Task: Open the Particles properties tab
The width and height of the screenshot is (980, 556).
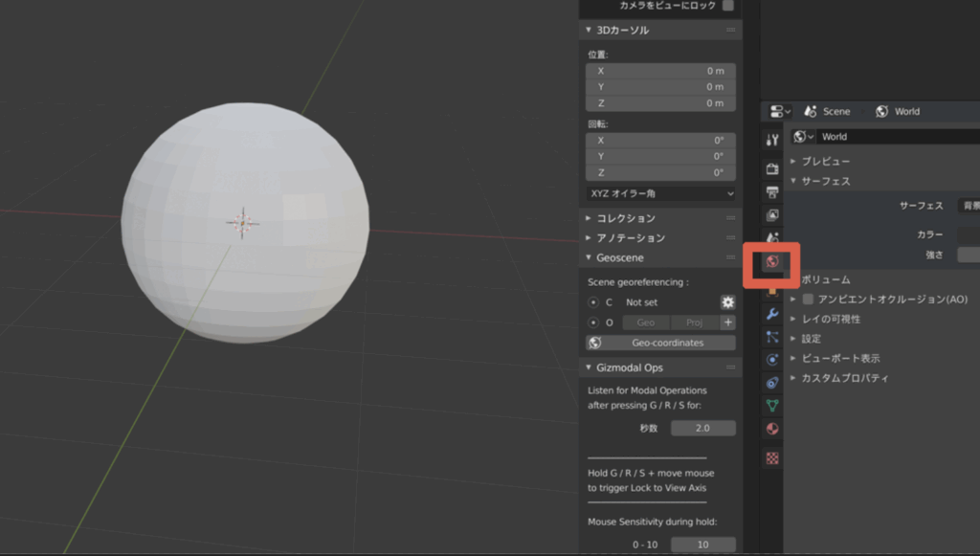Action: 772,337
